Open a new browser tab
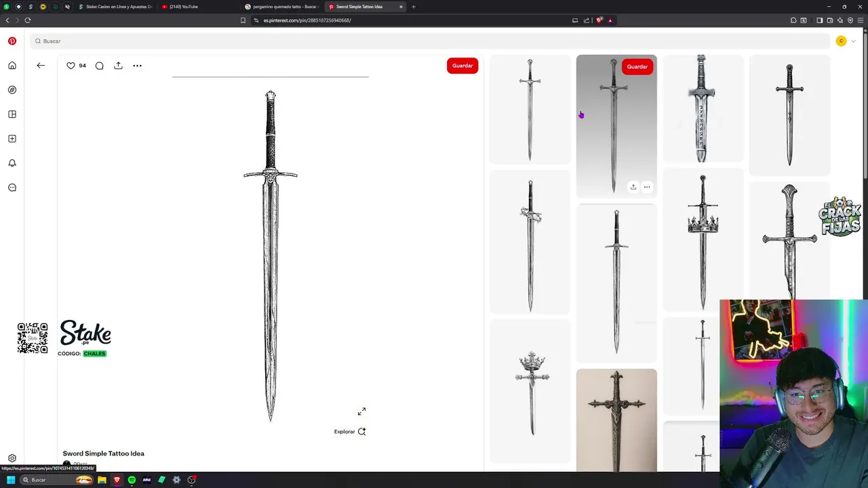 [x=414, y=7]
